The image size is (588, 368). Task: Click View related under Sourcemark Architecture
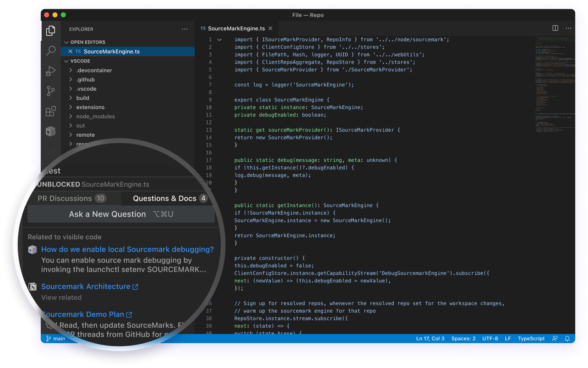click(x=62, y=297)
